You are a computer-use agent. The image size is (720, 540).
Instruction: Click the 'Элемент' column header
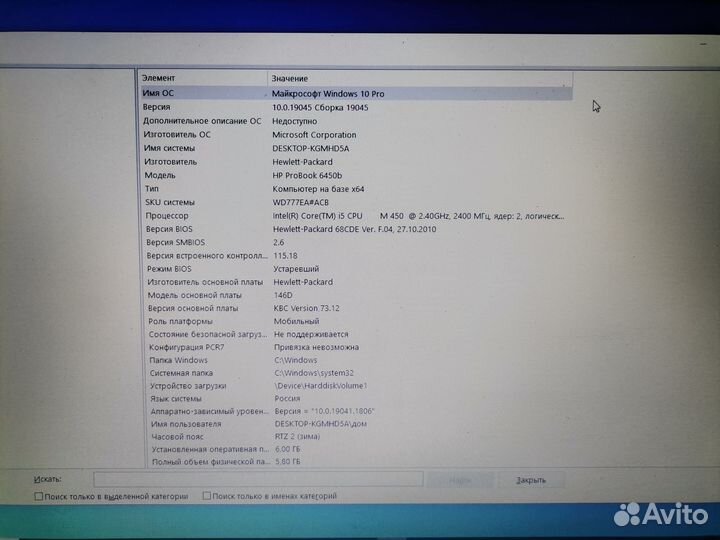pyautogui.click(x=203, y=78)
